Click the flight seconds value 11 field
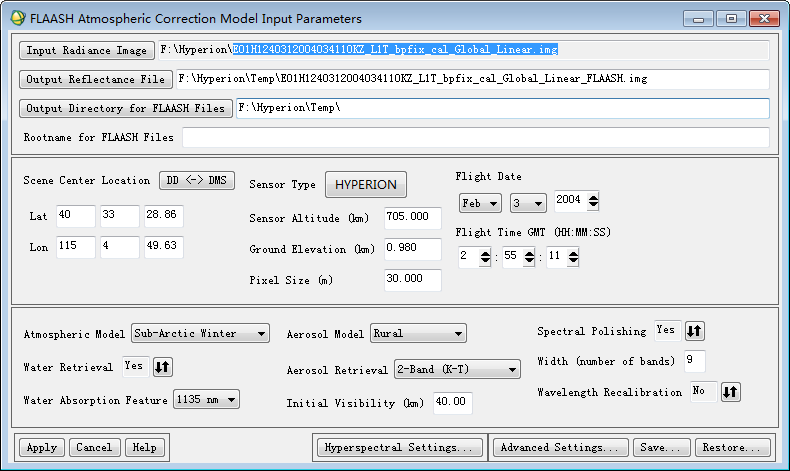The height and width of the screenshot is (471, 790). coord(557,257)
